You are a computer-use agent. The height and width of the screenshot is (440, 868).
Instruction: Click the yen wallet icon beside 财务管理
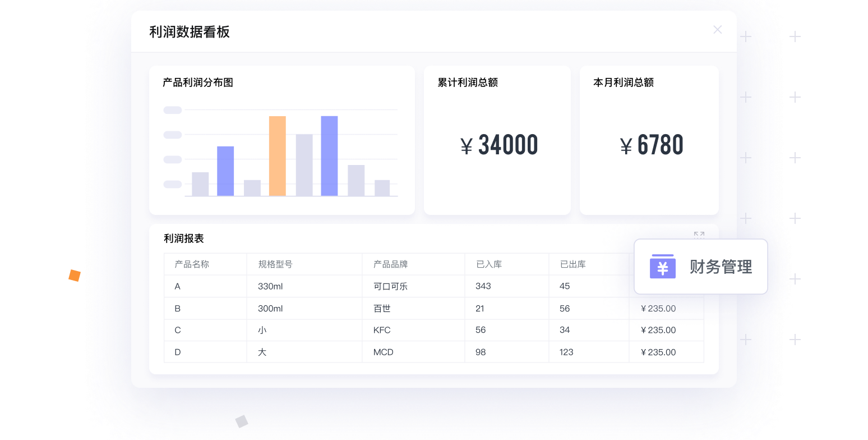662,267
